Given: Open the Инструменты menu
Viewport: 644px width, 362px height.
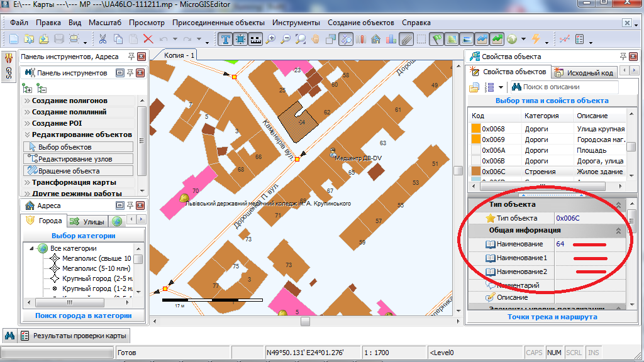Looking at the screenshot, I should tap(296, 23).
